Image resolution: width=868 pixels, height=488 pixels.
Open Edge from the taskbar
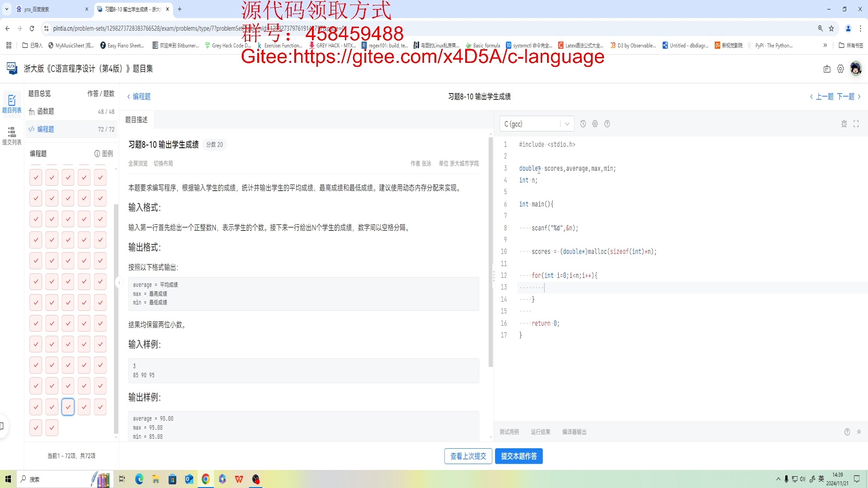(139, 479)
